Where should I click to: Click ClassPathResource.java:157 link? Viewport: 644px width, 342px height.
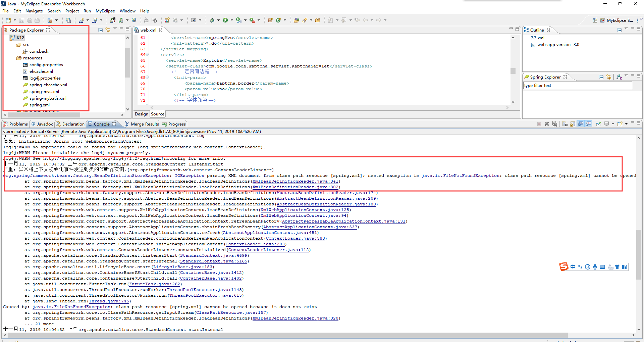coord(231,312)
